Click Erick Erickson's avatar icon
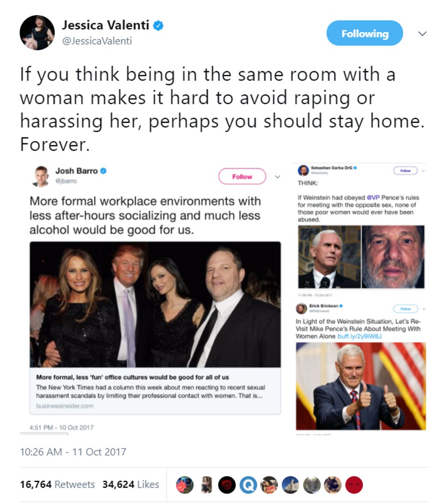This screenshot has height=504, width=447. 301,309
